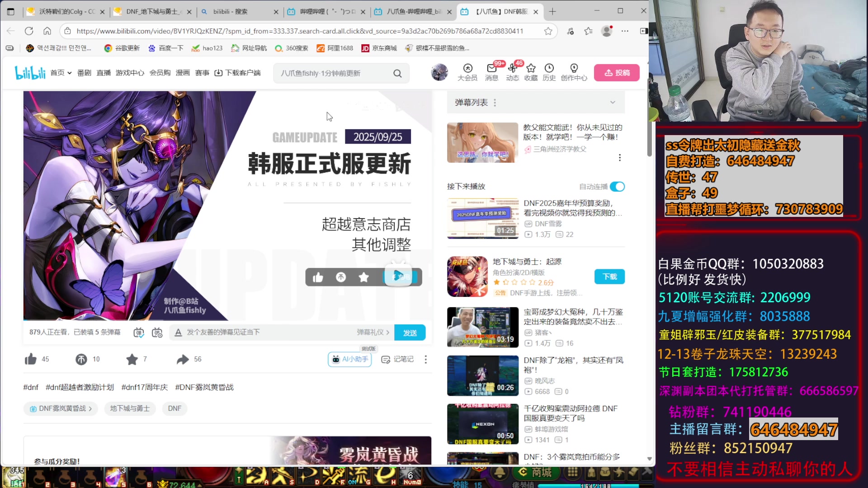The image size is (868, 488).
Task: Click the 地下城与勇士 tag
Action: tap(130, 408)
